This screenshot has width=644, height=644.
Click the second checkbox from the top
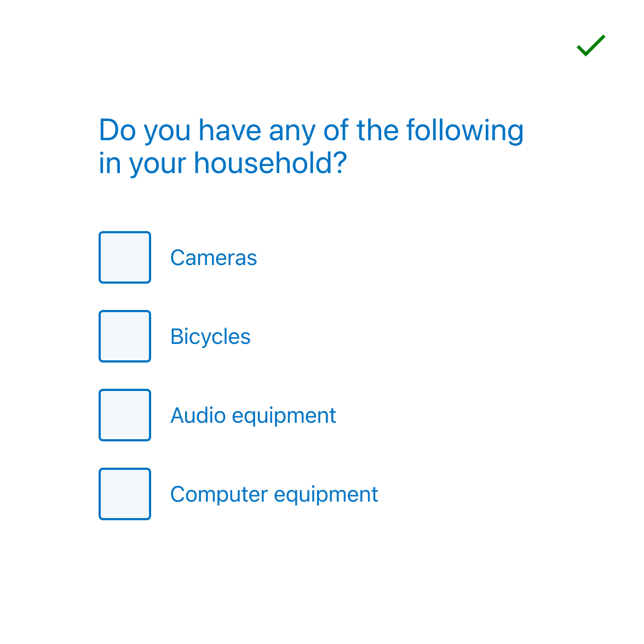pyautogui.click(x=124, y=336)
